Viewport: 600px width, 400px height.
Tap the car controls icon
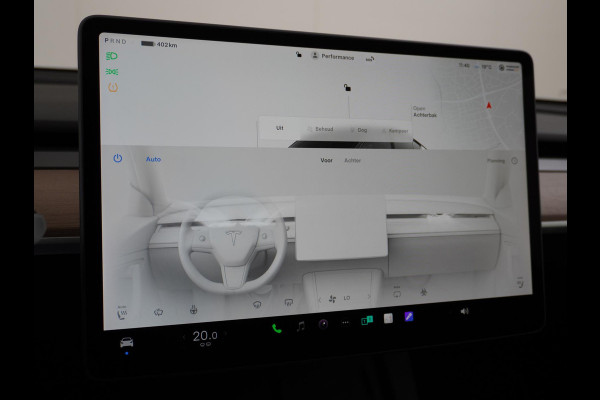[x=127, y=342]
